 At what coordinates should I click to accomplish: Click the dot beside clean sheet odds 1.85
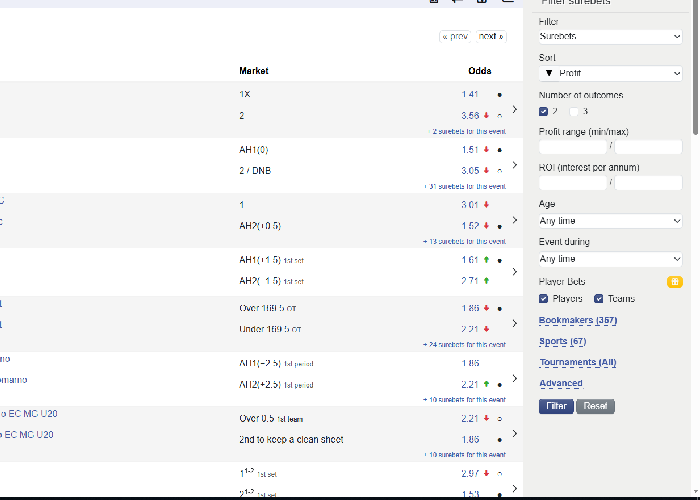pos(500,440)
